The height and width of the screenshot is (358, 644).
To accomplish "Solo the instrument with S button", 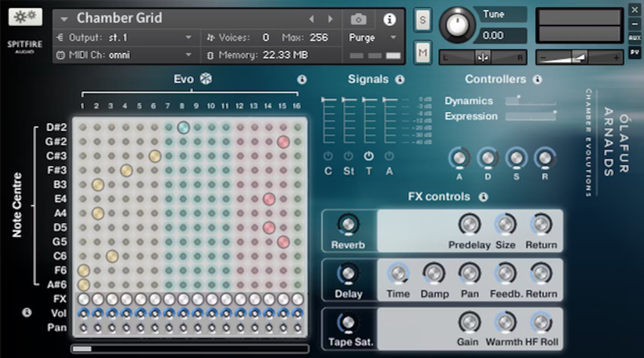I will (422, 20).
